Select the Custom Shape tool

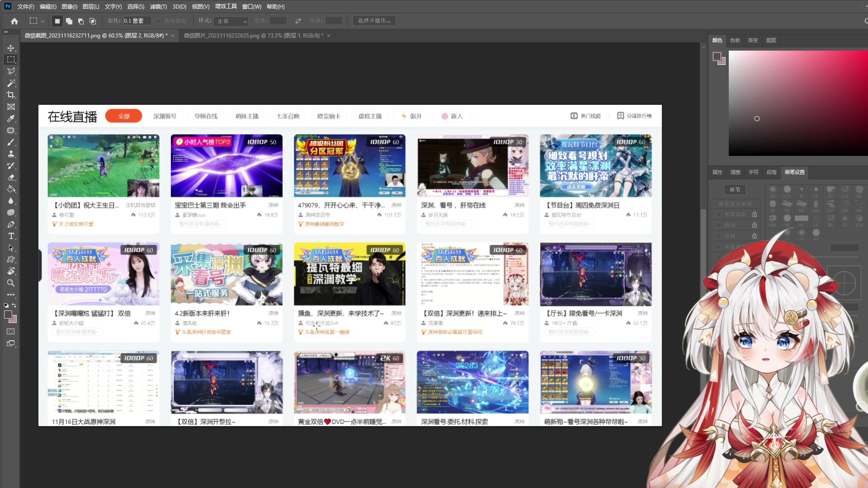pyautogui.click(x=11, y=259)
